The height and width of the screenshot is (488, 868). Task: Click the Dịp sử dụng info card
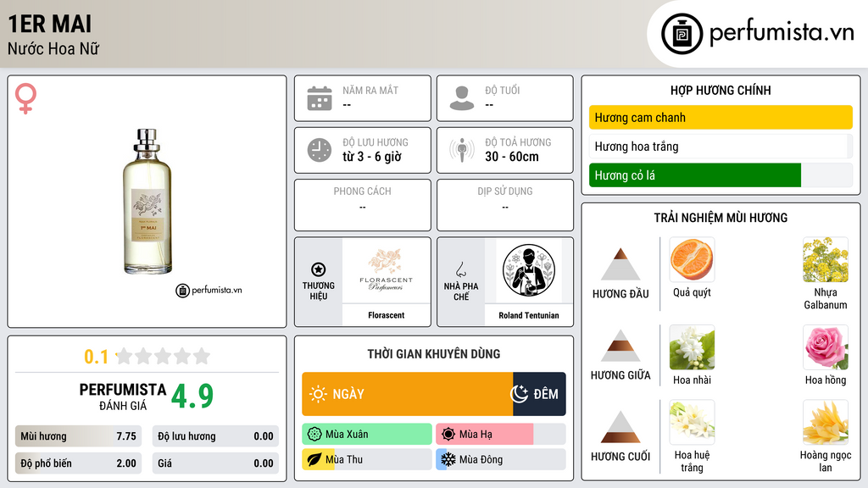pos(505,205)
